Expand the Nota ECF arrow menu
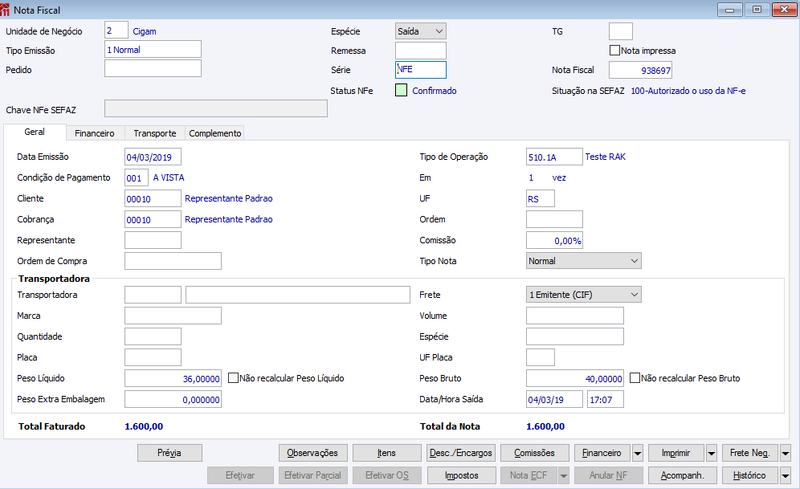This screenshot has width=800, height=489. click(x=564, y=475)
